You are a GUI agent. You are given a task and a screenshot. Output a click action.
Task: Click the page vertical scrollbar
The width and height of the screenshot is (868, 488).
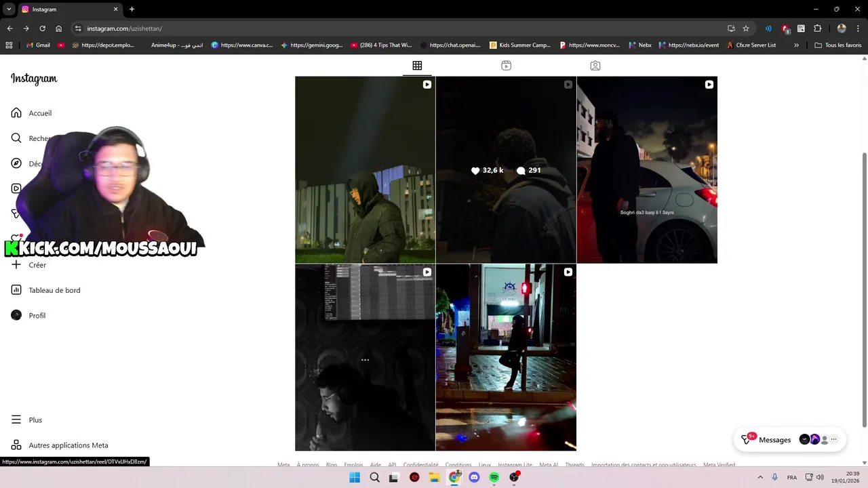point(864,289)
